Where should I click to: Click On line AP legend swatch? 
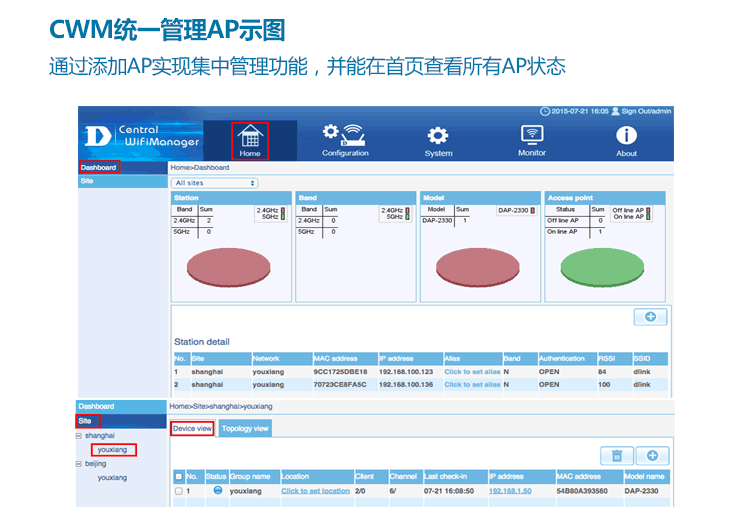coord(648,217)
